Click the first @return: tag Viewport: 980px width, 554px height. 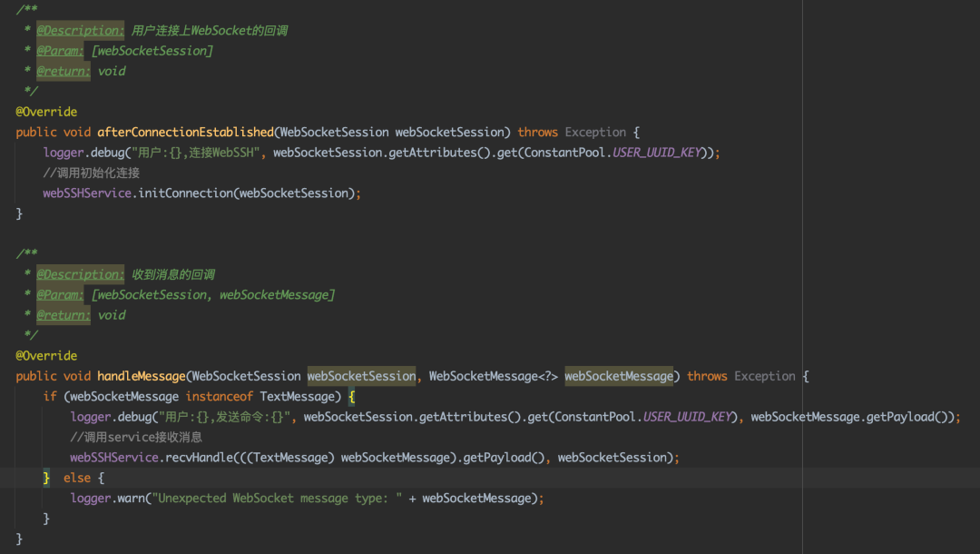tap(64, 71)
